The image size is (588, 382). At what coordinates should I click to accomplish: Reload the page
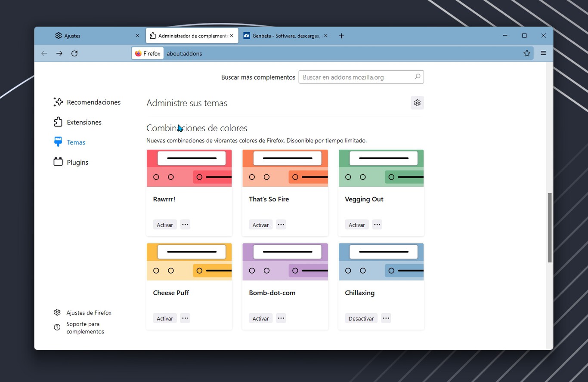point(74,53)
